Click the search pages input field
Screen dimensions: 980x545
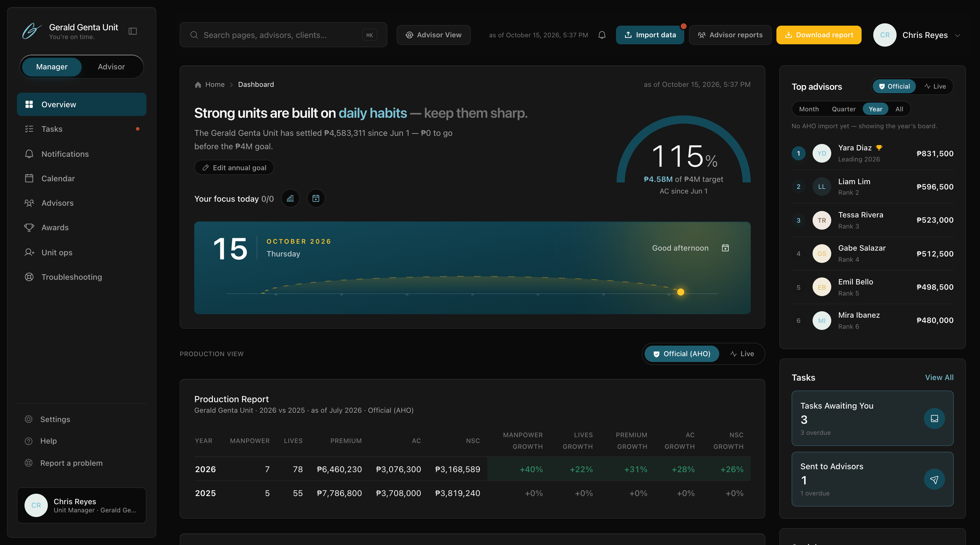[x=283, y=35]
